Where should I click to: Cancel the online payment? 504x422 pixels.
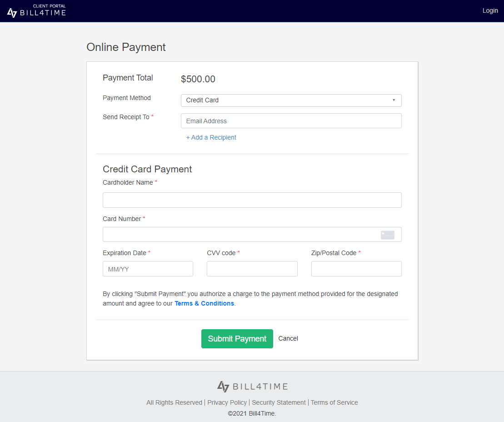point(288,338)
